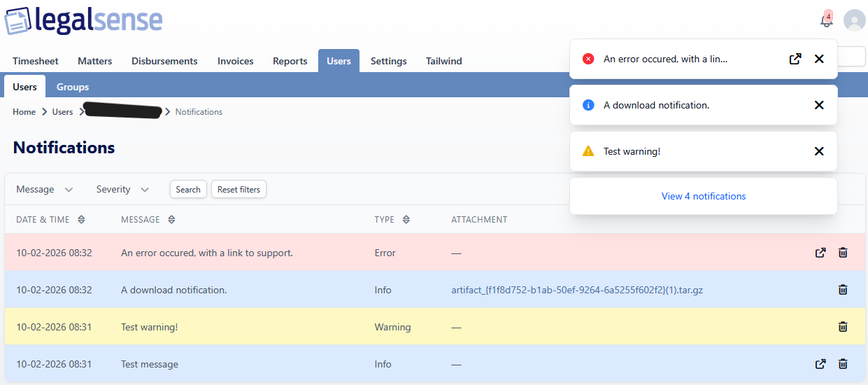Delete the download notification row
This screenshot has height=385, width=868.
(x=843, y=290)
